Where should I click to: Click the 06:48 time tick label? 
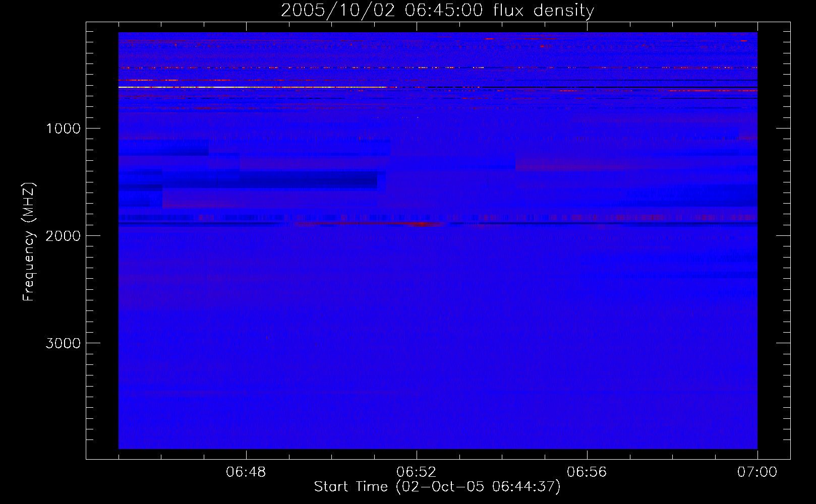click(x=246, y=472)
